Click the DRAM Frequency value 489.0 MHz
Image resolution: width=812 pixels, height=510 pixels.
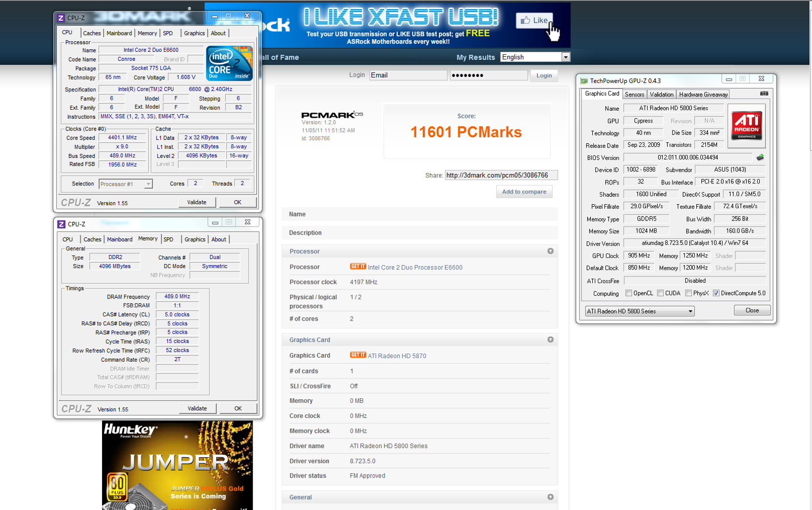point(177,297)
